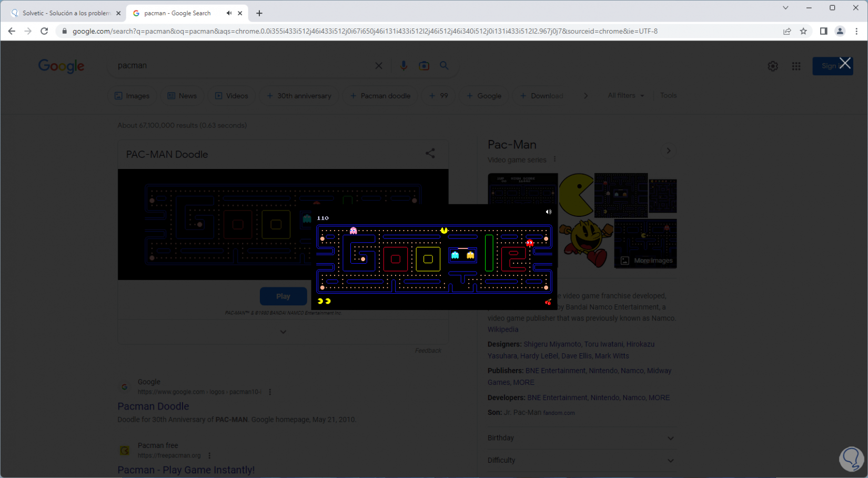The width and height of the screenshot is (868, 478).
Task: Open options for the freepacman.org result
Action: (209, 455)
